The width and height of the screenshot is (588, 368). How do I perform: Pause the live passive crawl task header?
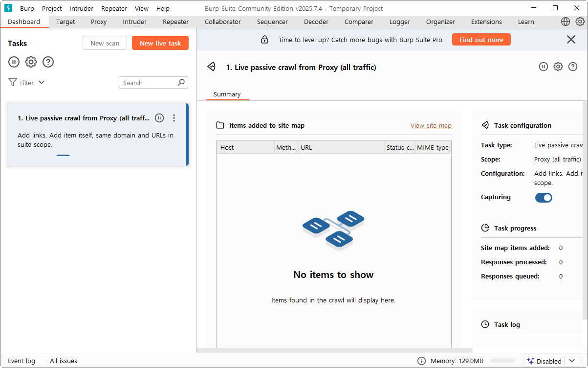click(x=544, y=67)
